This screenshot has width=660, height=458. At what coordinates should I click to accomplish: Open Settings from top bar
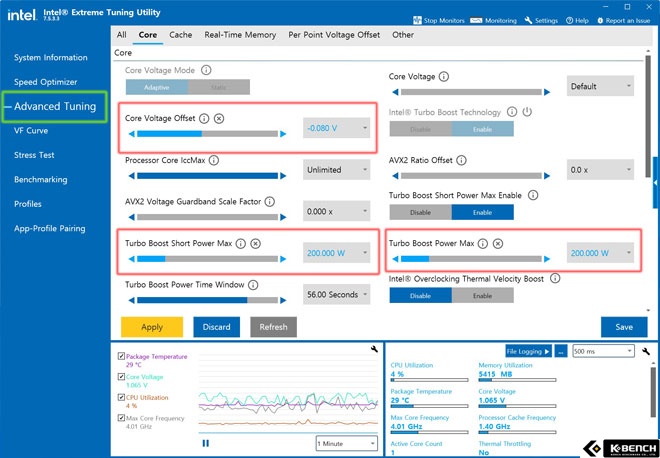[541, 20]
